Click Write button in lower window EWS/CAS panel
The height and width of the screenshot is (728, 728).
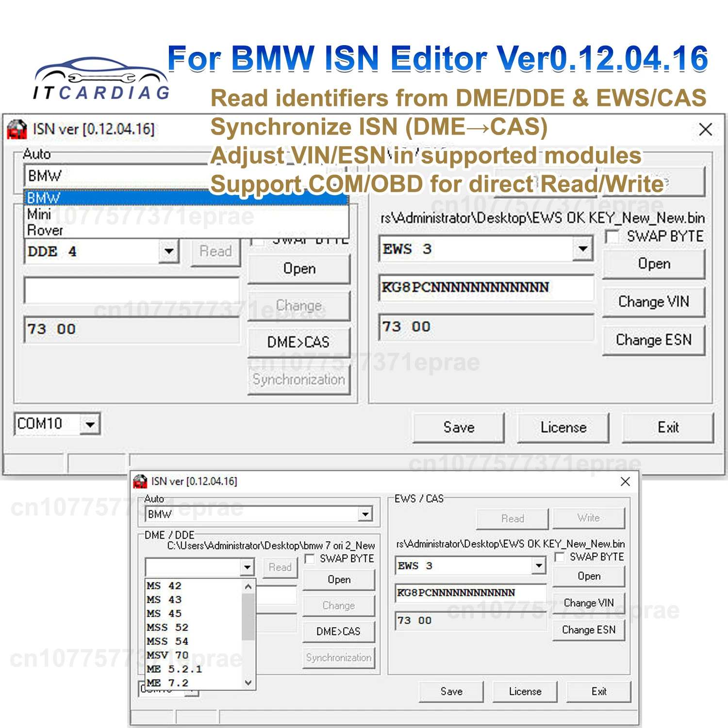[589, 518]
